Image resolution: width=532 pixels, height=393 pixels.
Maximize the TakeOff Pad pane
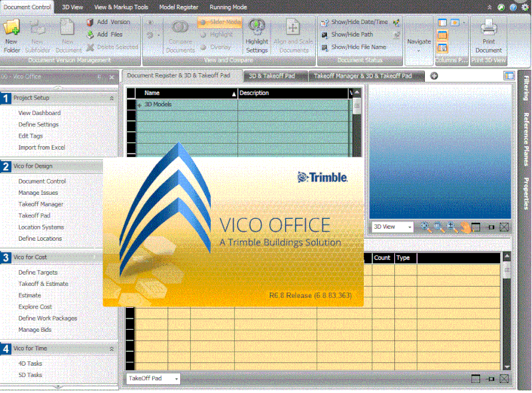pyautogui.click(x=476, y=379)
